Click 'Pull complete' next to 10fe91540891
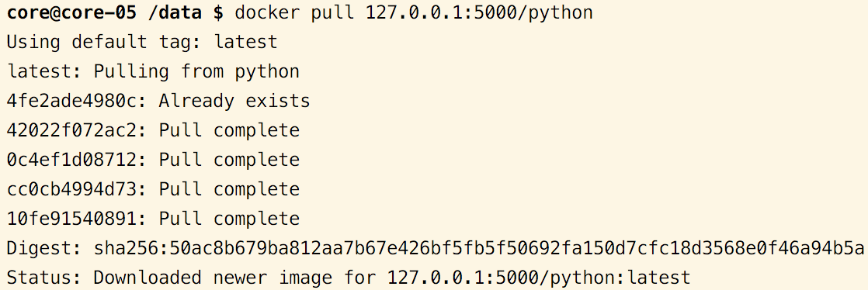 click(229, 219)
